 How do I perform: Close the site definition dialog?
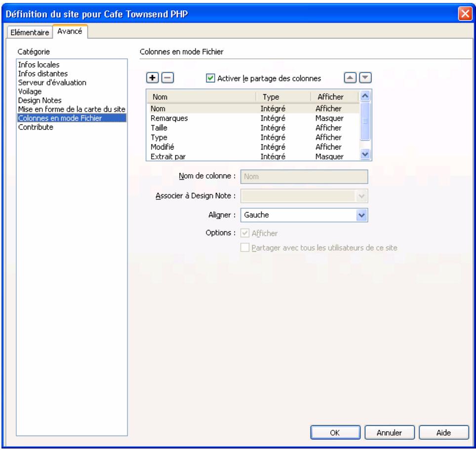click(465, 14)
